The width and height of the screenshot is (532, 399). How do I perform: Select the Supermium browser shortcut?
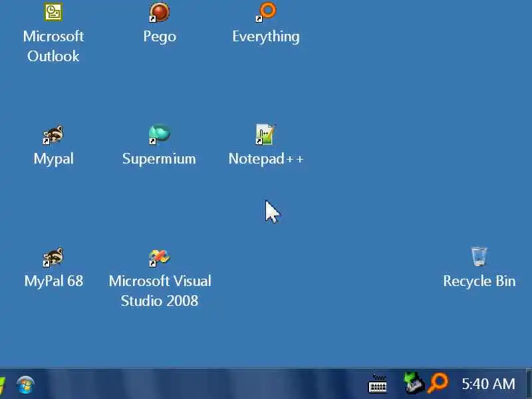click(159, 135)
